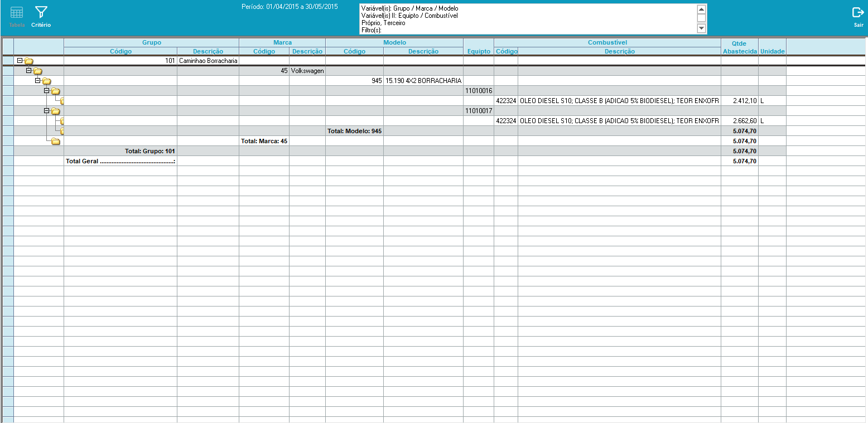Viewport: 868px width, 423px height.
Task: Select the quantity cell '2.662,60'
Action: (740, 121)
